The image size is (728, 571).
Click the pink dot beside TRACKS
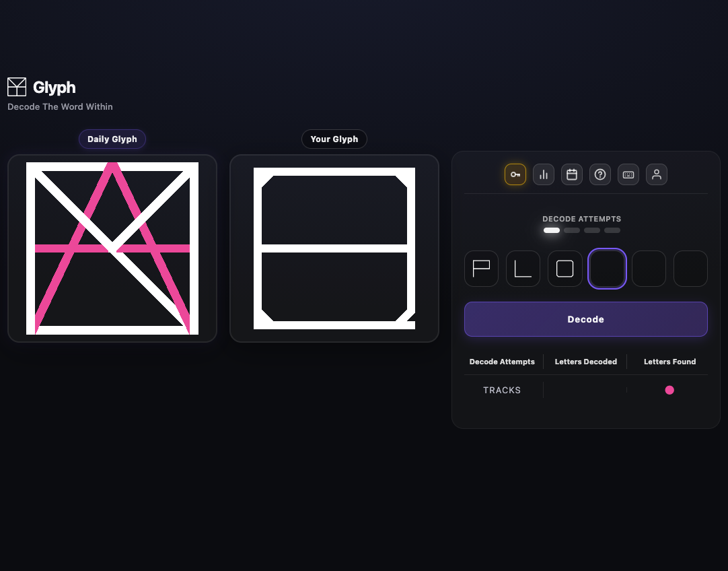(x=669, y=390)
